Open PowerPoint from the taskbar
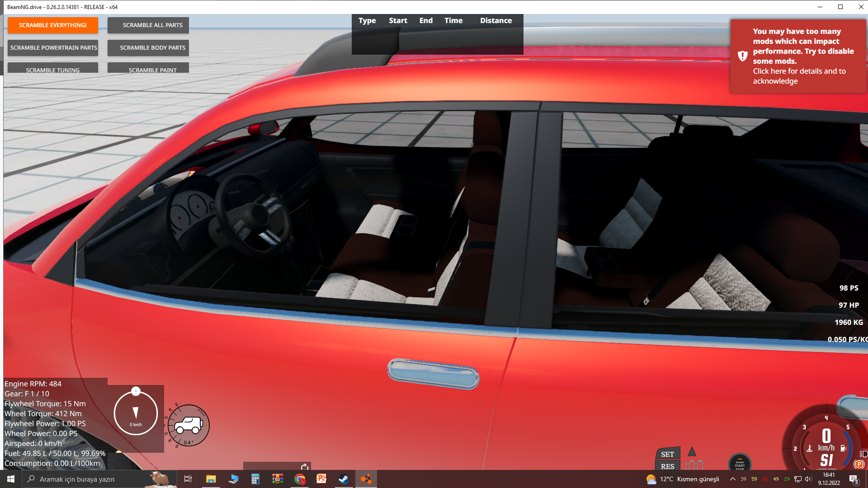Image resolution: width=868 pixels, height=488 pixels. (x=321, y=479)
